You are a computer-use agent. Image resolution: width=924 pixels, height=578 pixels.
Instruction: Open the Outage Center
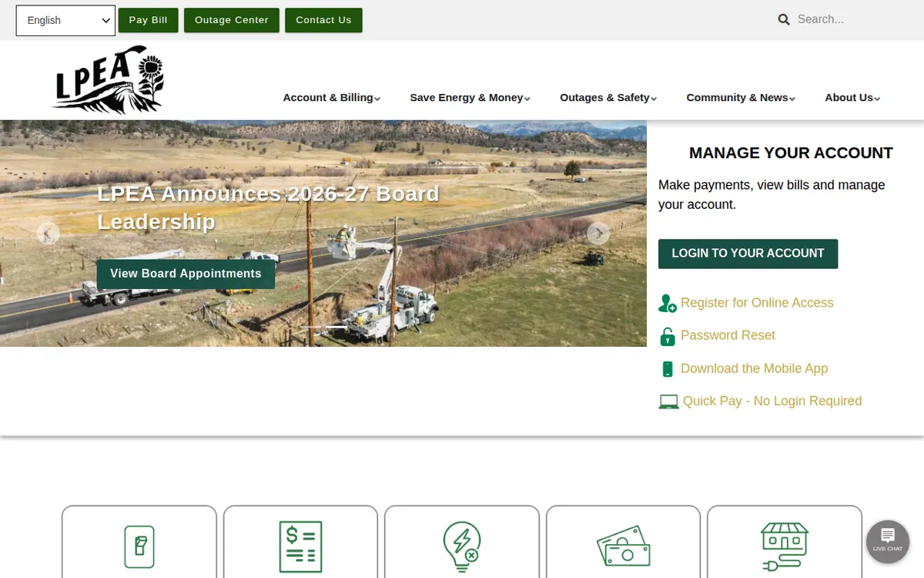click(232, 20)
